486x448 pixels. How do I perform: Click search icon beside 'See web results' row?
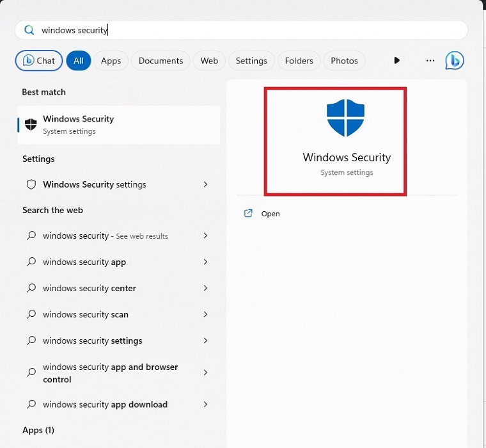pos(31,236)
